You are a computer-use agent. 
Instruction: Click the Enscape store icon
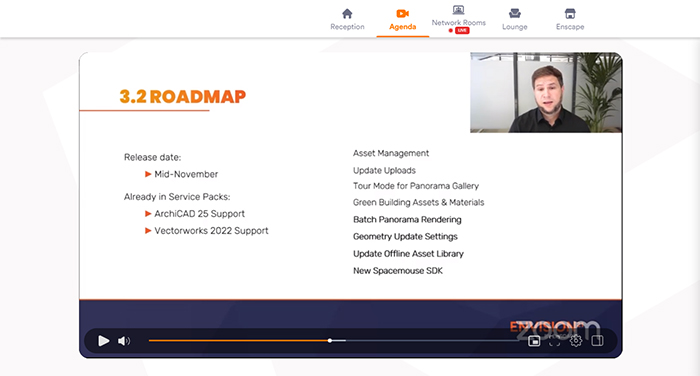(x=570, y=13)
